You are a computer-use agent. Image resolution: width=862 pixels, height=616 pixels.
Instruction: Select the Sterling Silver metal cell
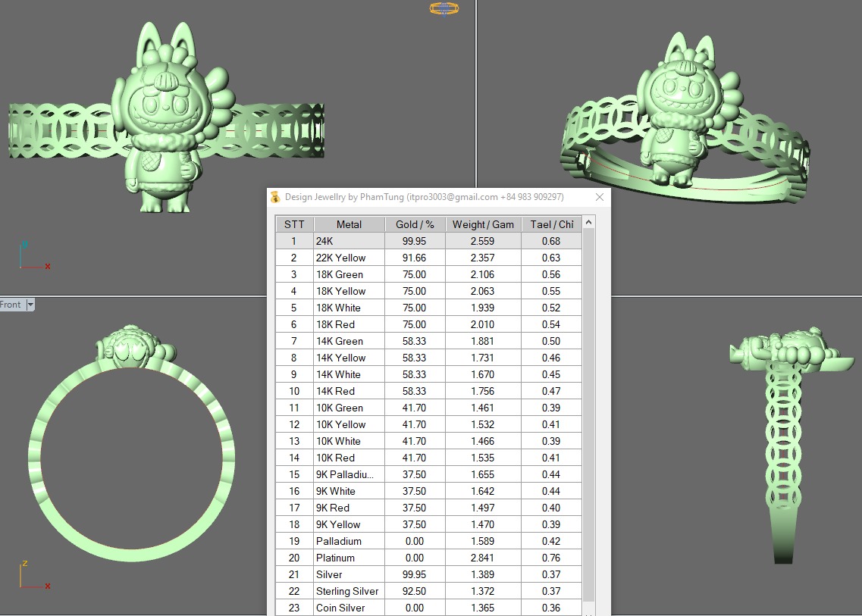[x=349, y=591]
